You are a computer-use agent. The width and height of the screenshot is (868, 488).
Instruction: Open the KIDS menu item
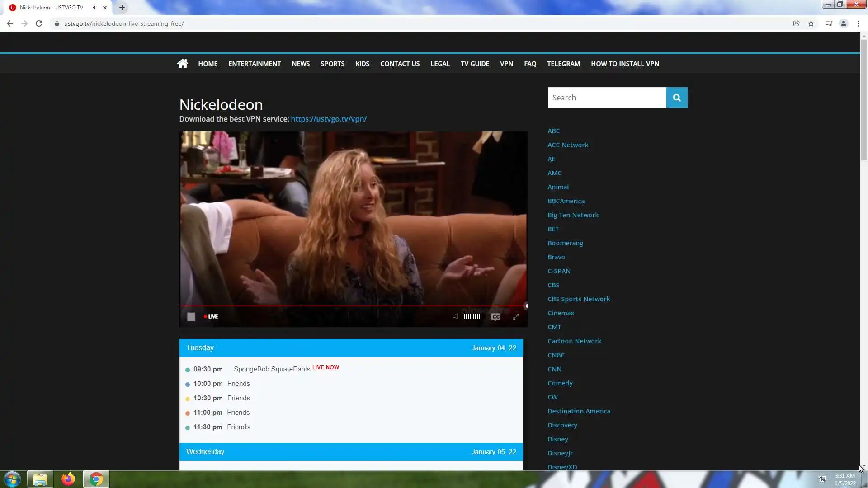[362, 64]
